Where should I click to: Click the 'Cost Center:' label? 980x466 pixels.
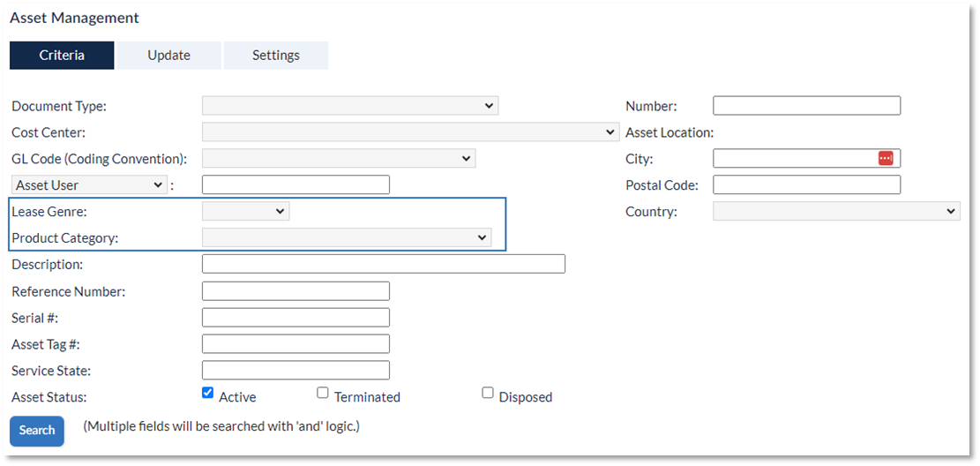coord(49,132)
